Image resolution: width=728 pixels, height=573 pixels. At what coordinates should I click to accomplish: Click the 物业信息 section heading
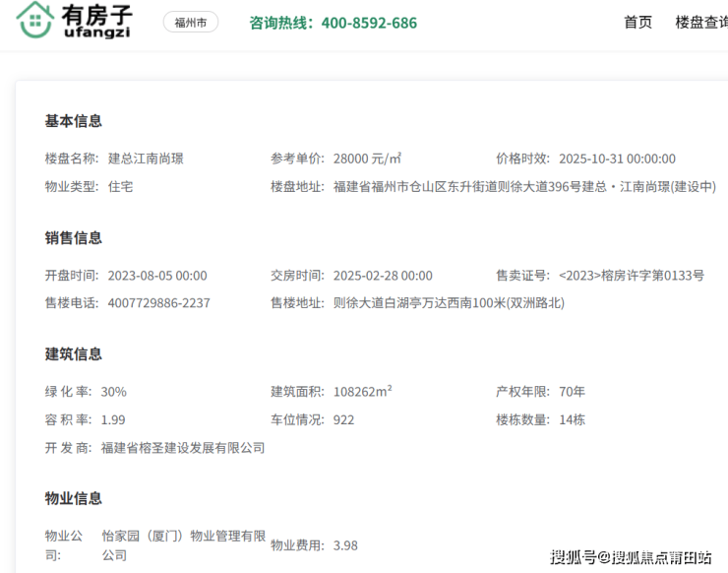coord(73,498)
